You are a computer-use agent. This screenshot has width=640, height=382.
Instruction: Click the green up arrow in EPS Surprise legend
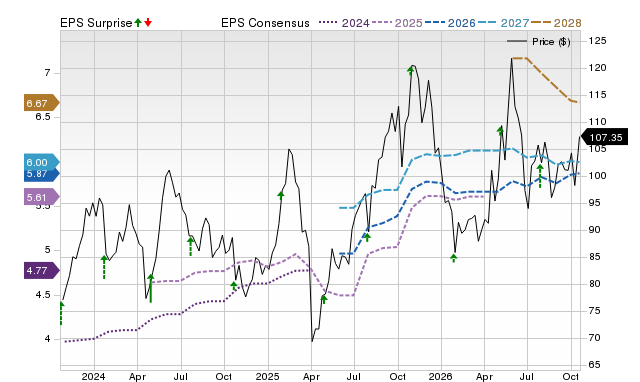(138, 22)
